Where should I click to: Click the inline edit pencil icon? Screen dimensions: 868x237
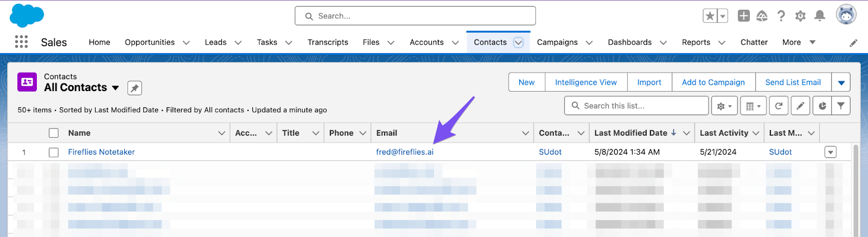click(x=800, y=106)
